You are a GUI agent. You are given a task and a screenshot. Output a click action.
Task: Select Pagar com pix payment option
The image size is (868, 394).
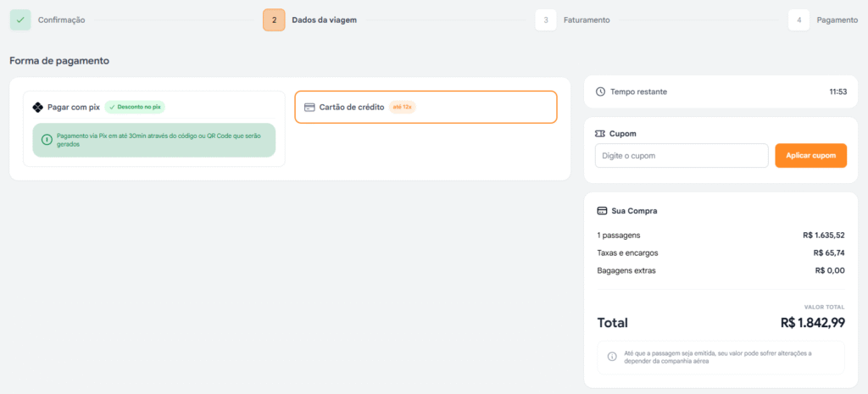[x=74, y=108]
